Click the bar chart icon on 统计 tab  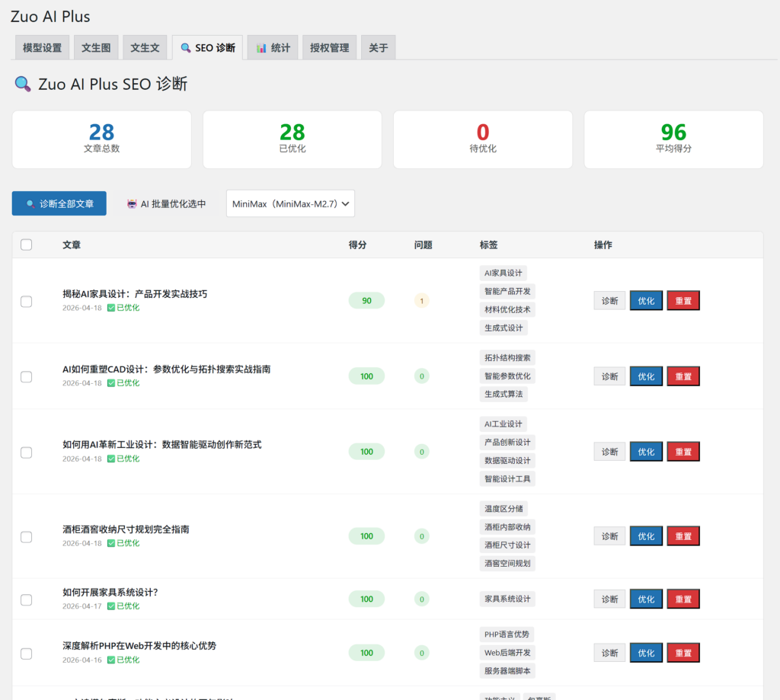pos(261,48)
